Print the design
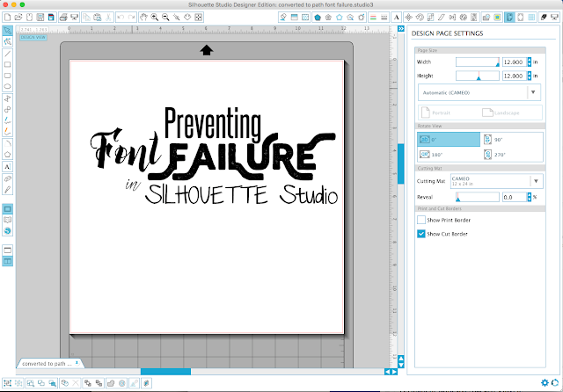Screen dimensions: 563x392 (x=63, y=18)
